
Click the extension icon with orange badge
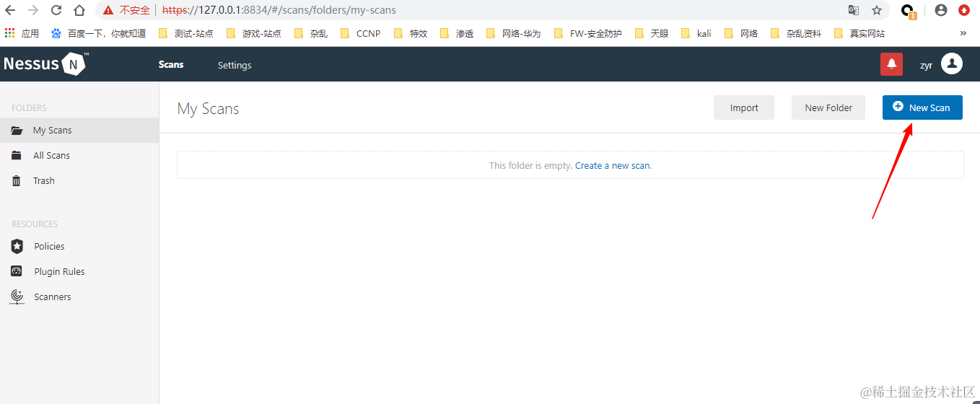tap(909, 11)
